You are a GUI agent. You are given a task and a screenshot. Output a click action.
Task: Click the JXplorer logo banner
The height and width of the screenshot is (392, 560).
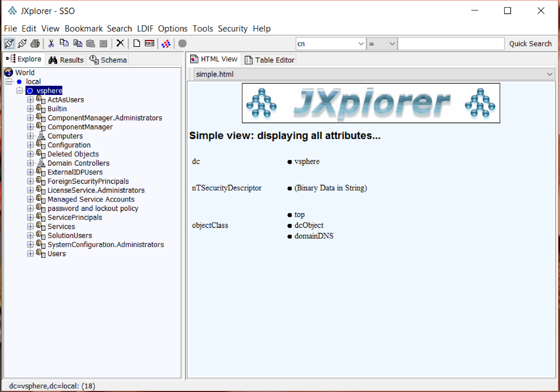coord(371,103)
